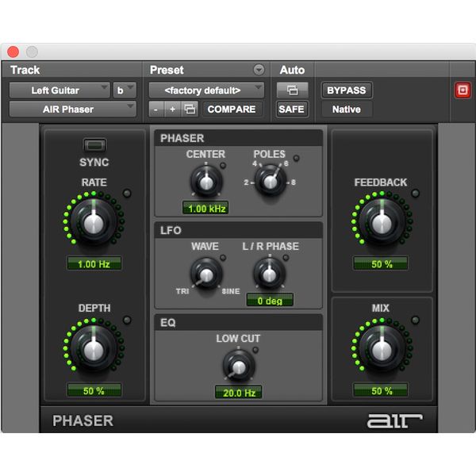The image size is (476, 476).
Task: Set POLES to 8 marker
Action: tap(294, 182)
